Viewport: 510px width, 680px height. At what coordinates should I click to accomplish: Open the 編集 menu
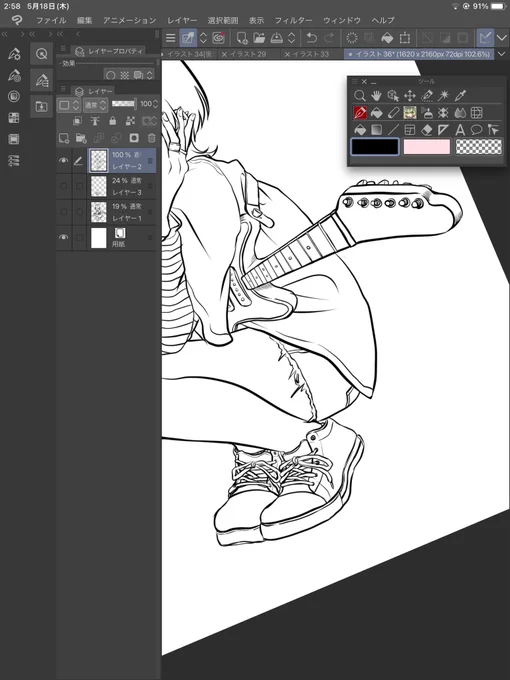[84, 20]
